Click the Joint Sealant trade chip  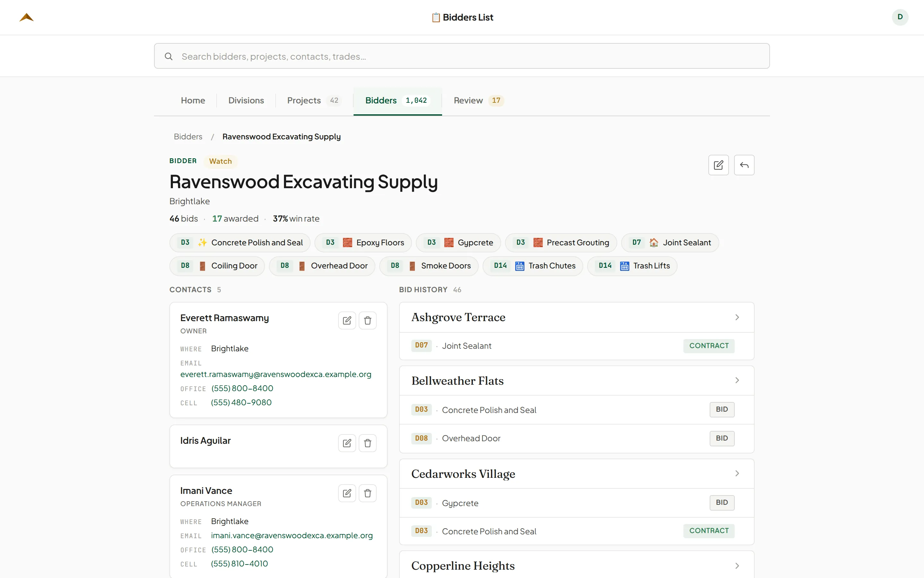click(670, 243)
